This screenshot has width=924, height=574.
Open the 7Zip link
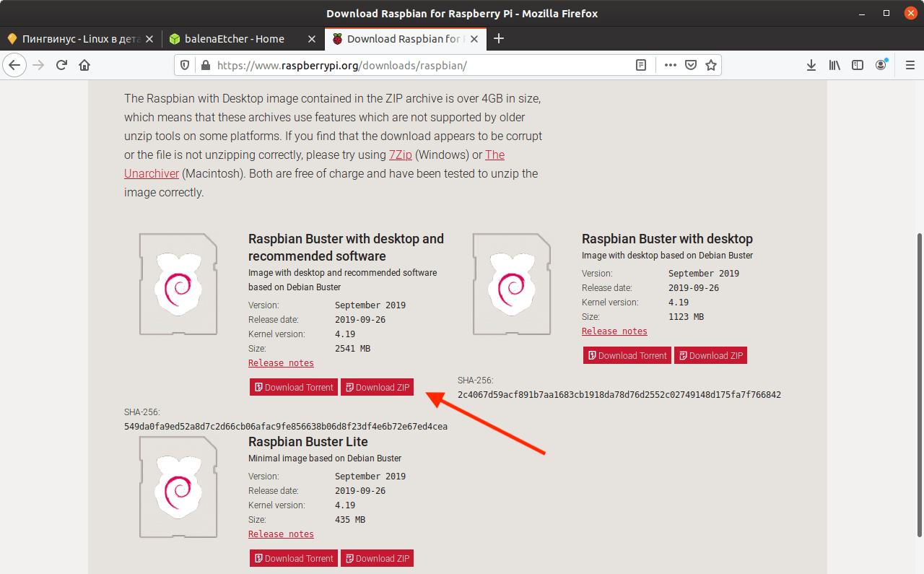point(400,155)
